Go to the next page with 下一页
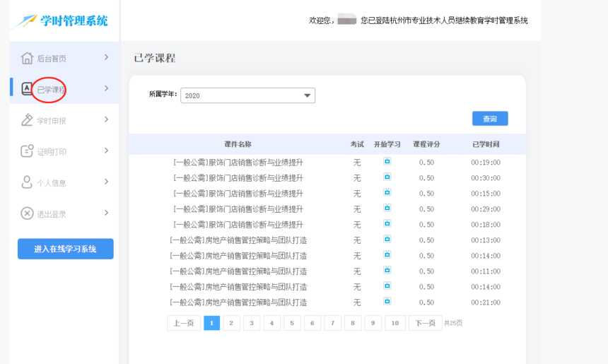 click(426, 323)
